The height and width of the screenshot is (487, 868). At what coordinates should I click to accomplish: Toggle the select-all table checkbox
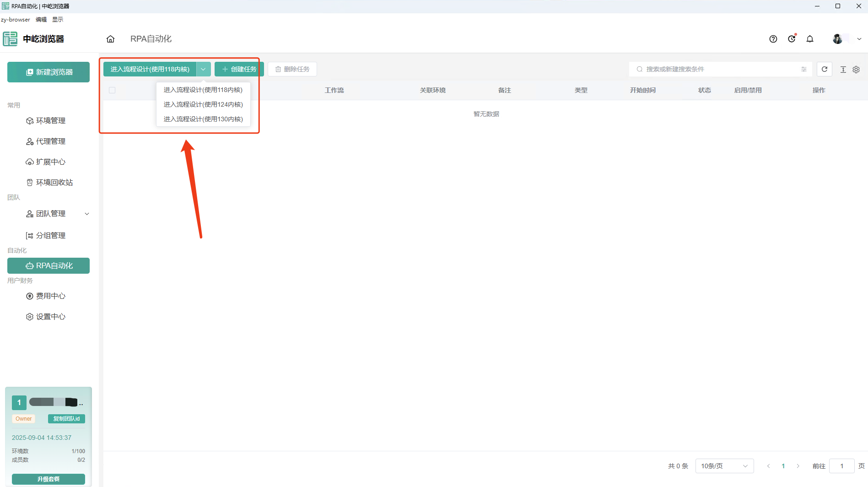pyautogui.click(x=112, y=90)
